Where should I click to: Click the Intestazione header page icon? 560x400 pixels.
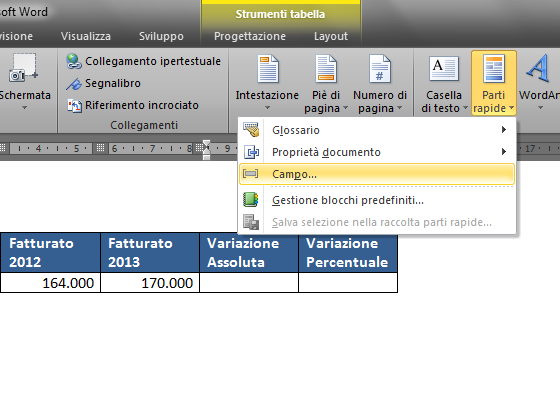268,69
